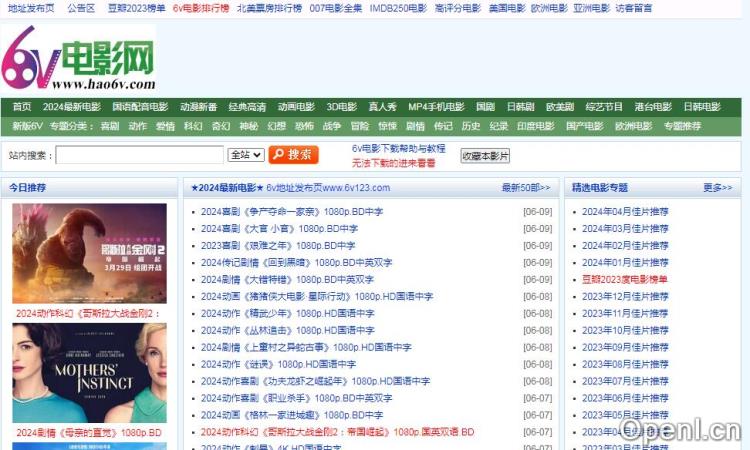The height and width of the screenshot is (450, 750).
Task: Choose the 战争 category in 专题分类 row
Action: (x=332, y=126)
